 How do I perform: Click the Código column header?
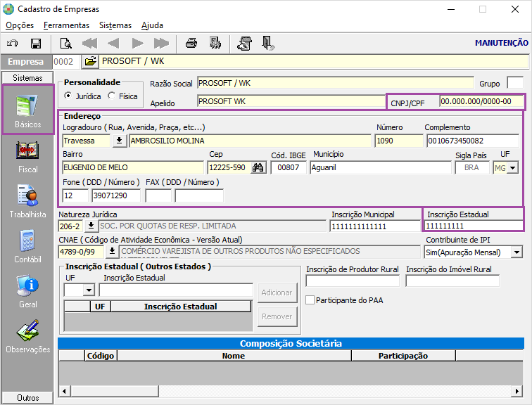[101, 356]
